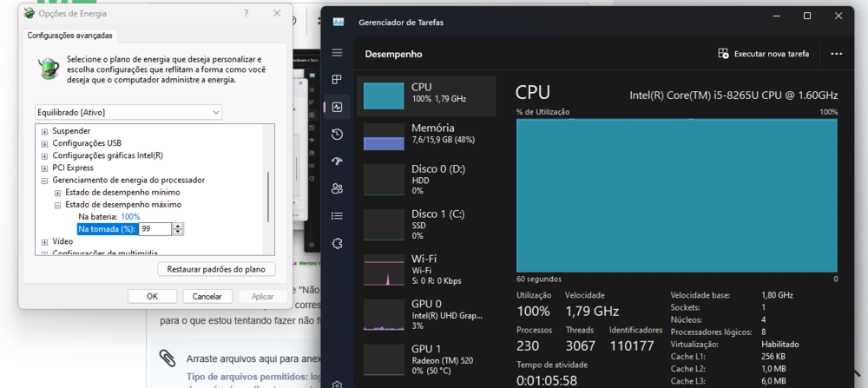Click the Executar nova tarefa button

point(763,54)
